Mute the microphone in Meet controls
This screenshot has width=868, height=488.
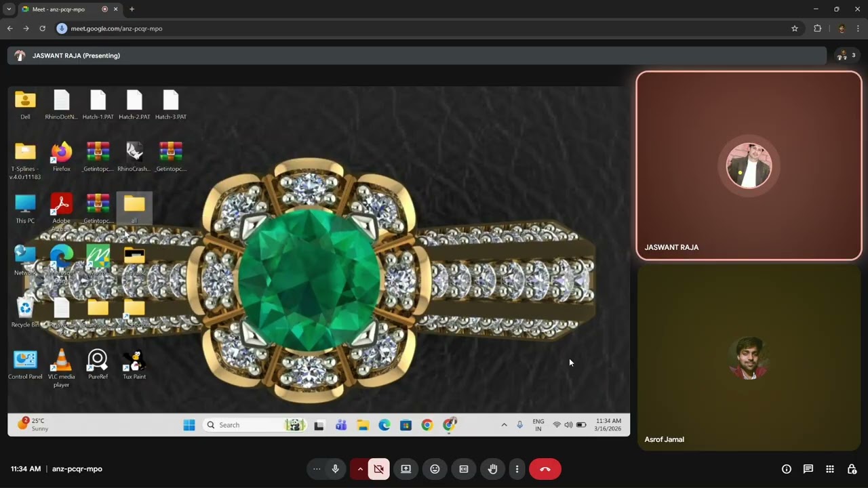tap(335, 469)
